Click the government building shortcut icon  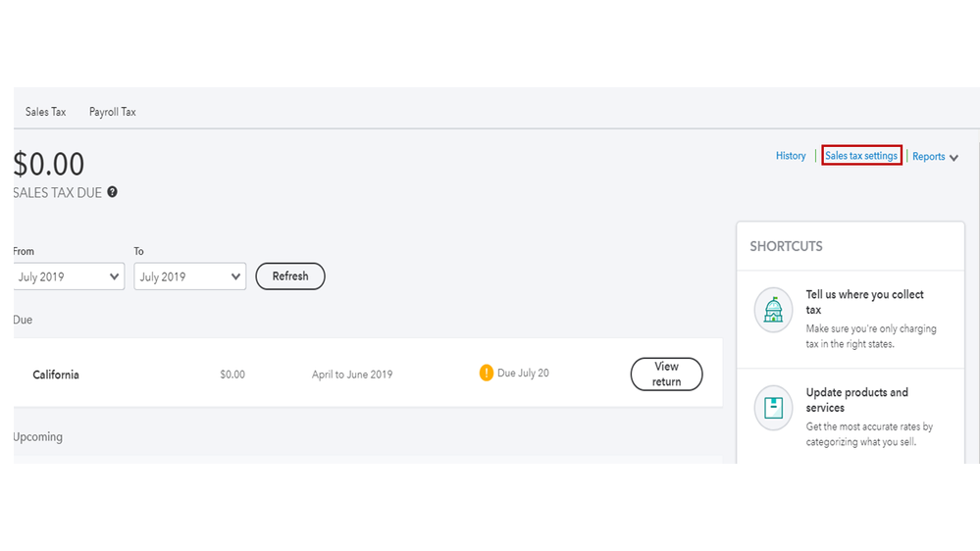tap(773, 310)
